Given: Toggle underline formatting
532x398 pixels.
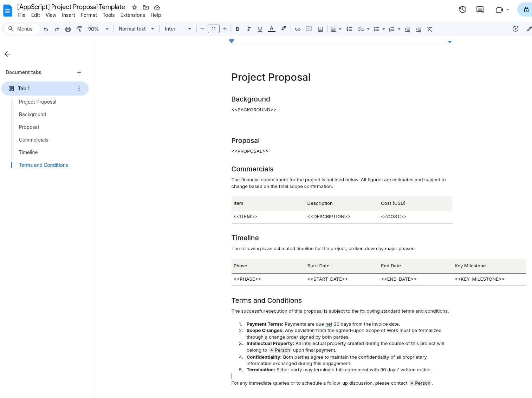Looking at the screenshot, I should pos(260,29).
